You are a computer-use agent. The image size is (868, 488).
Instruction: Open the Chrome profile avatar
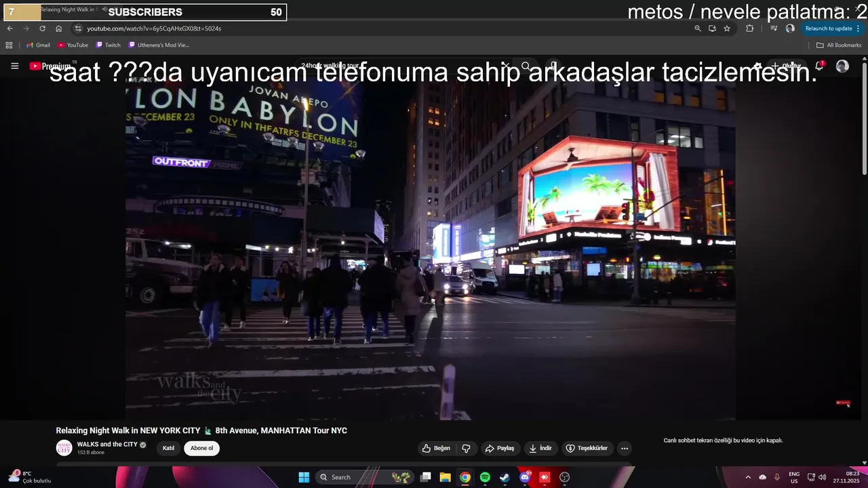(790, 28)
